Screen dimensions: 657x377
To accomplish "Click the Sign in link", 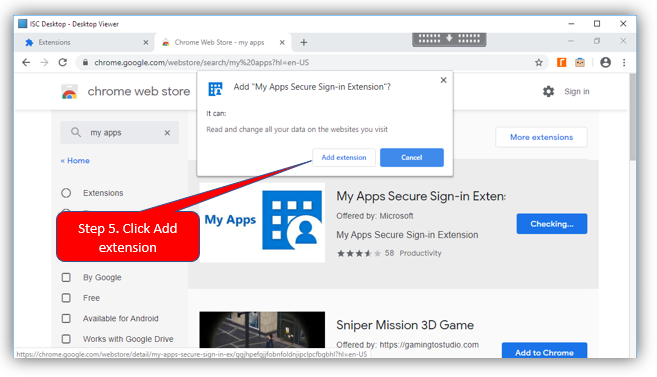I will 577,91.
